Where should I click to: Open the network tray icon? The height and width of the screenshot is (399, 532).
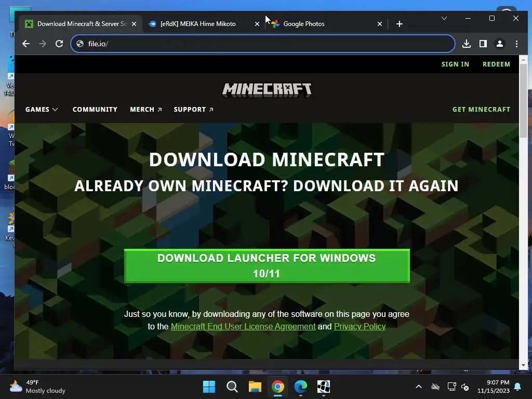tap(451, 387)
